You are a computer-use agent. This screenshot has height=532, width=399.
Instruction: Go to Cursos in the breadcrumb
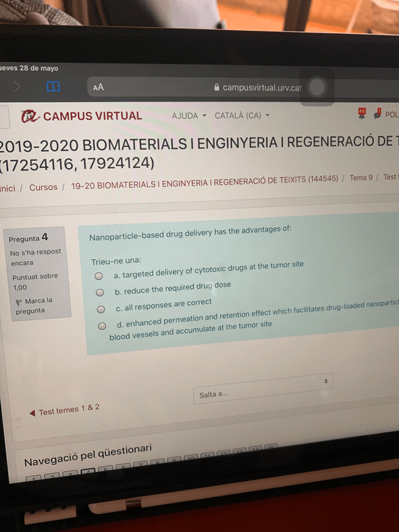point(43,188)
